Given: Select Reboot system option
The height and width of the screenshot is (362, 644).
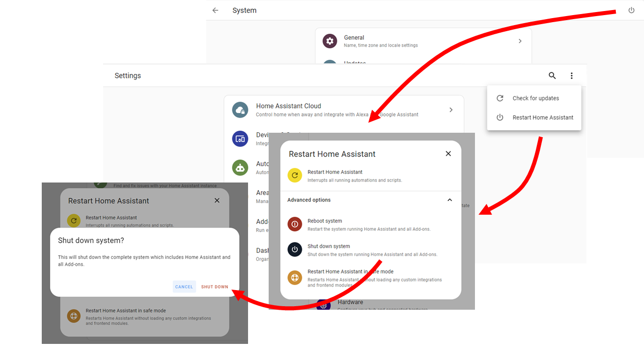Looking at the screenshot, I should click(371, 224).
